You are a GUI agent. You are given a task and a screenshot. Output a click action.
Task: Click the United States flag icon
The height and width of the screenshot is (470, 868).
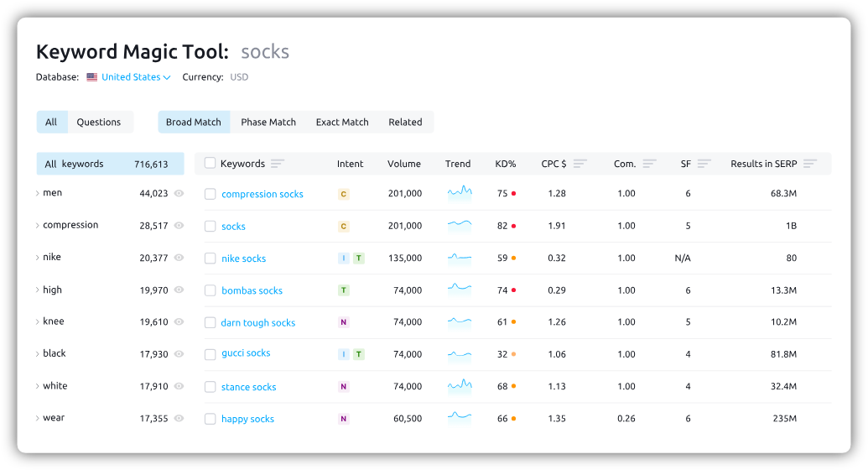92,77
